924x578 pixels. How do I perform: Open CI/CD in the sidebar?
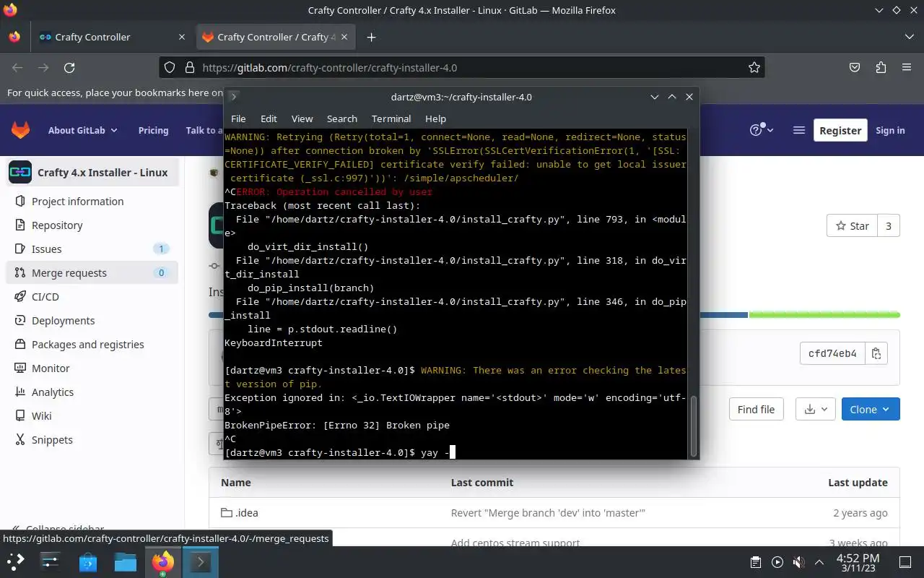coord(92,296)
